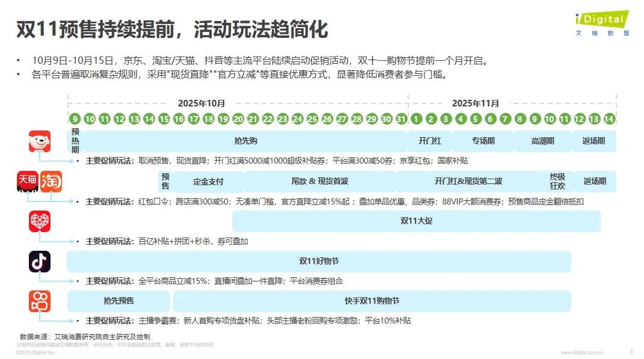
Task: Select the orange Kuaishou logo
Action: [x=40, y=301]
